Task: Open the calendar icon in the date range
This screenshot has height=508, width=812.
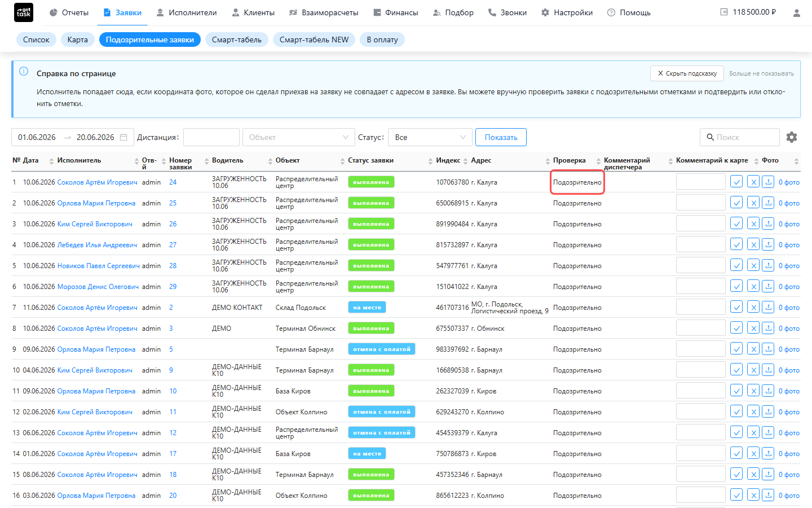Action: coord(123,137)
